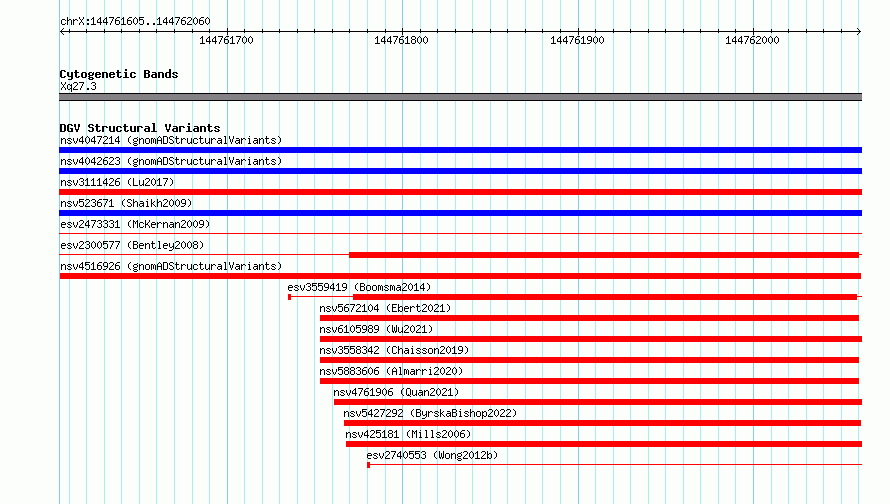
Task: Select the red bar of nsv4516926
Action: coord(460,276)
